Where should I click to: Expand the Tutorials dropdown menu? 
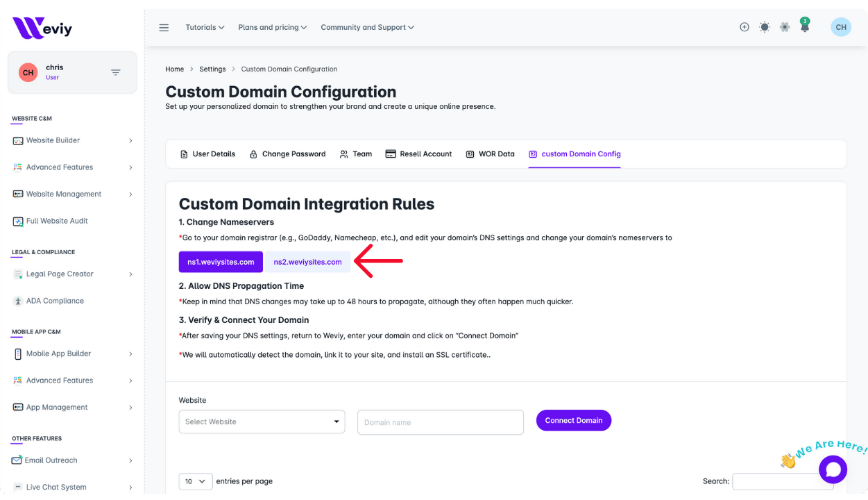(x=205, y=28)
